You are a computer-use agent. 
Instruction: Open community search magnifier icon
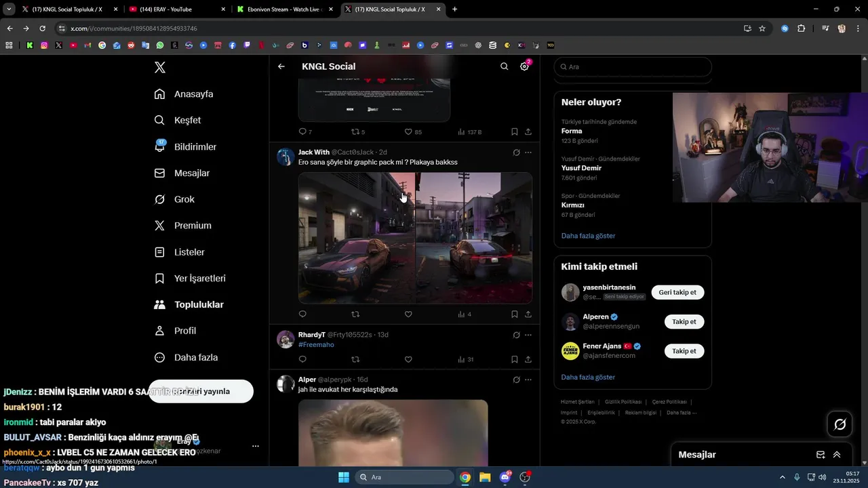click(504, 66)
